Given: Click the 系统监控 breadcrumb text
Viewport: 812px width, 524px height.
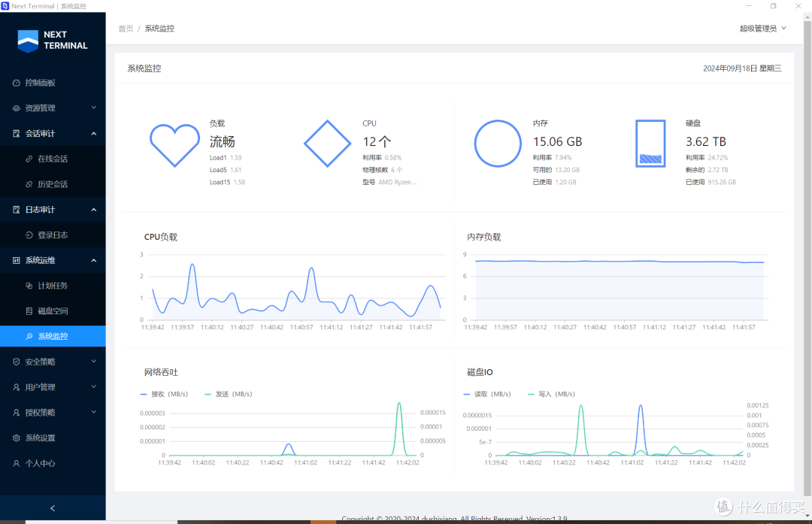Looking at the screenshot, I should (159, 29).
